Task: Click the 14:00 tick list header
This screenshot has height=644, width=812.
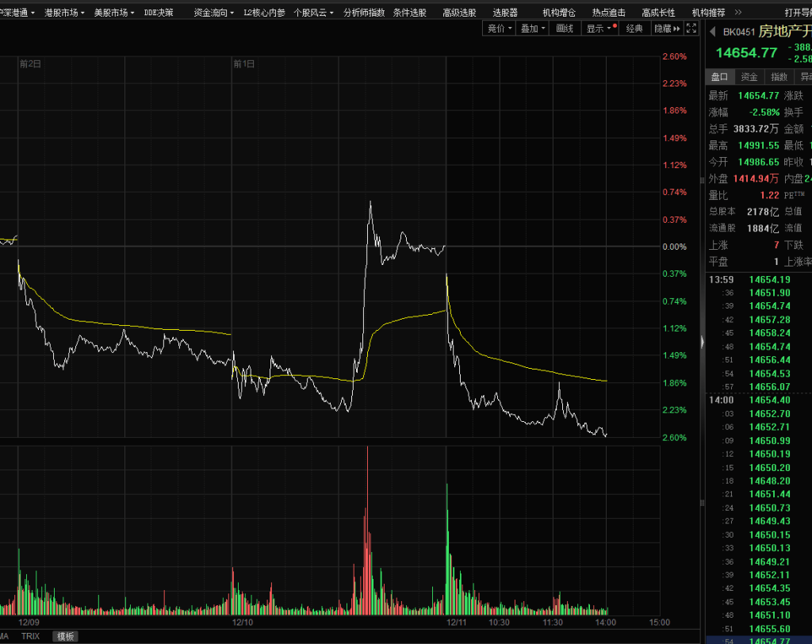Action: [x=721, y=401]
